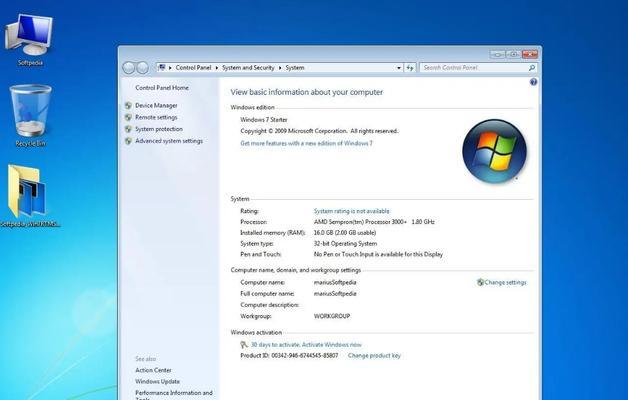Click the blue help question mark icon

tap(533, 81)
